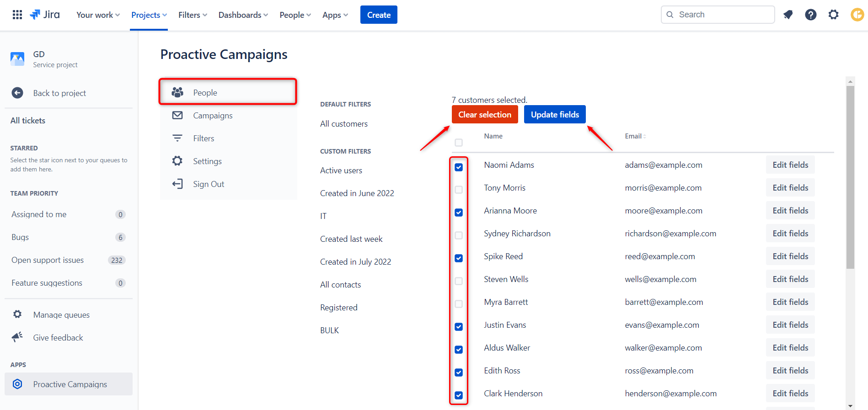Select the BULK custom filter
This screenshot has height=410, width=868.
click(x=330, y=330)
